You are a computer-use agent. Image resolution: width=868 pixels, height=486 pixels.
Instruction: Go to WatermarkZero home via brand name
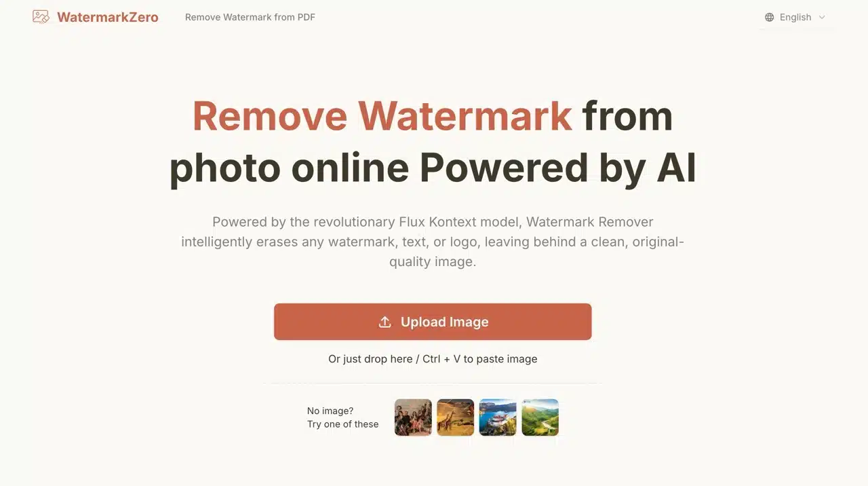click(x=108, y=17)
